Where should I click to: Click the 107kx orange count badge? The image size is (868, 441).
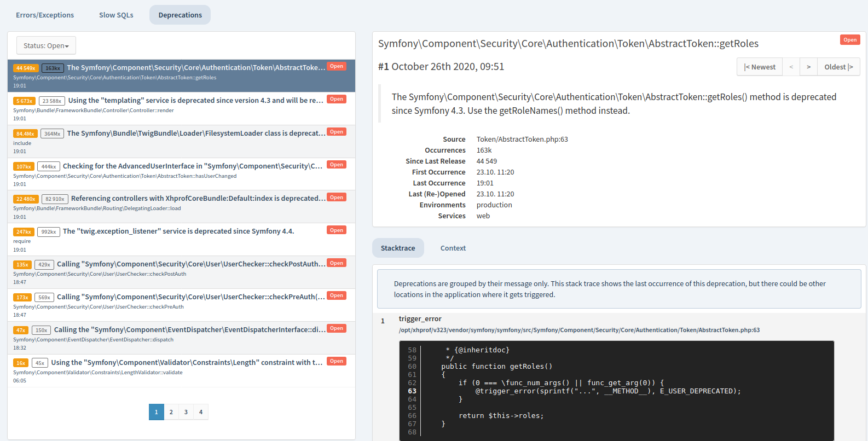click(x=24, y=166)
